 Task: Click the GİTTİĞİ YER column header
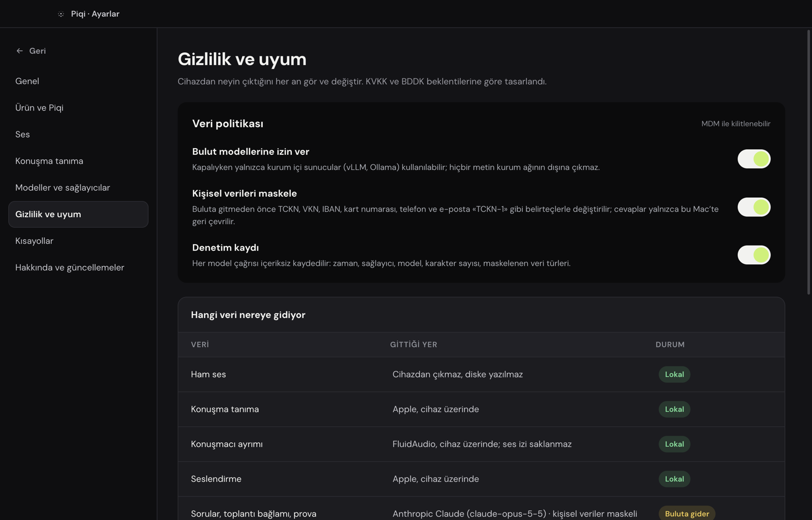tap(414, 344)
